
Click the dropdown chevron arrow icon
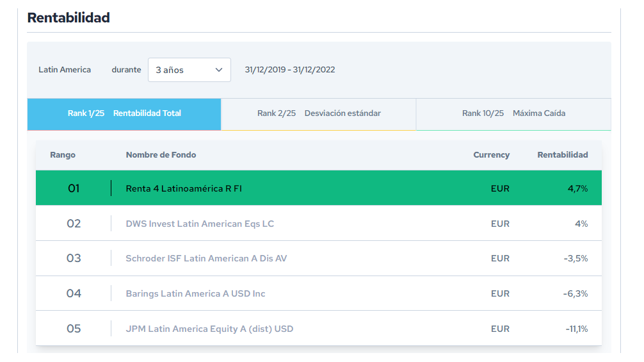click(x=219, y=70)
